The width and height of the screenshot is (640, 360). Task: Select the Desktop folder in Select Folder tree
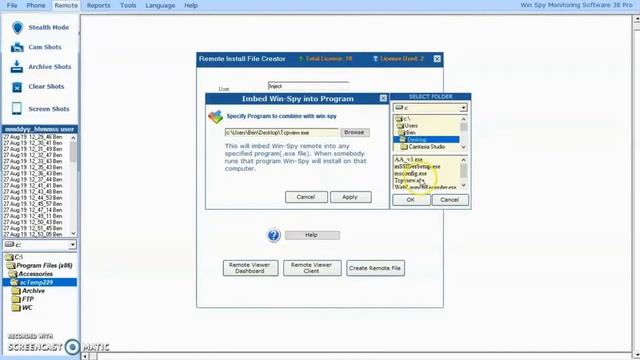(x=426, y=140)
